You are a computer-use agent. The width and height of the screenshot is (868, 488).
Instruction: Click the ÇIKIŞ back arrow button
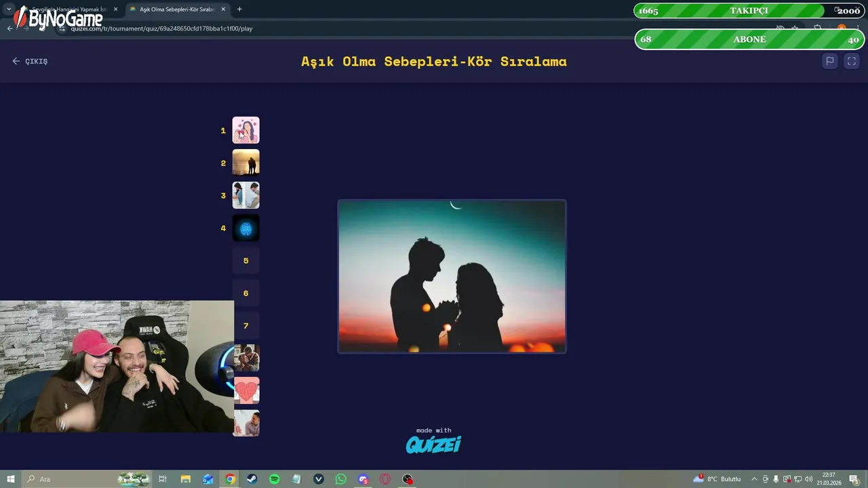[30, 61]
